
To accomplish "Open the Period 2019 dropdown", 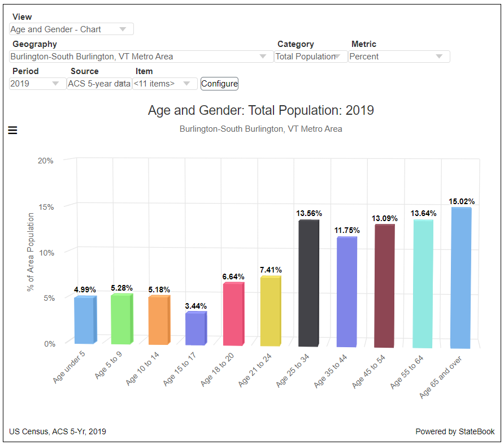I will click(37, 84).
